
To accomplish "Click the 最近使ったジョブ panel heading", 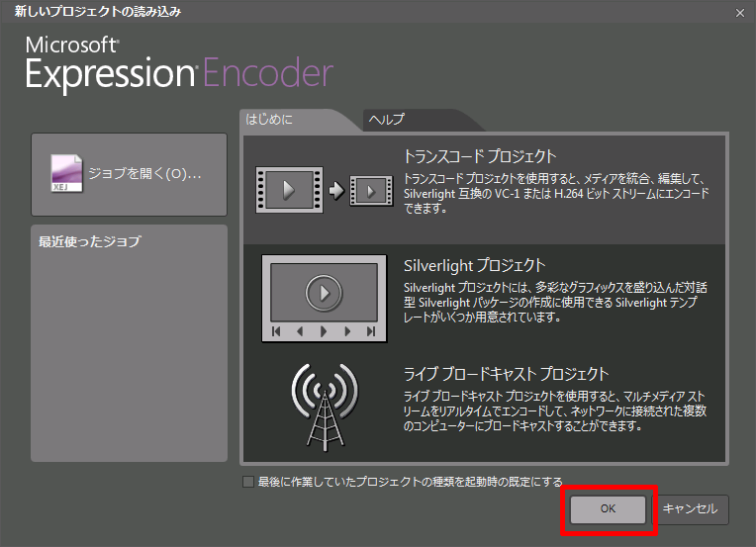I will [x=90, y=241].
